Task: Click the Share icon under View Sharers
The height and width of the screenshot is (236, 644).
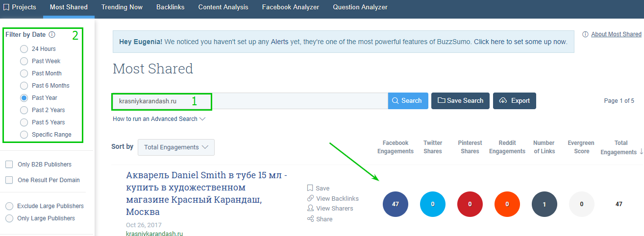Action: [x=310, y=219]
